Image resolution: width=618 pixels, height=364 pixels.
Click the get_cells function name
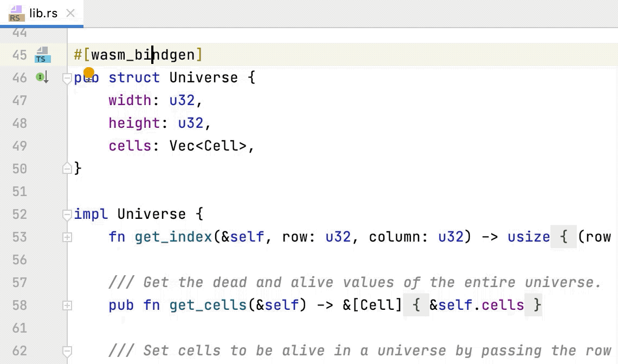coord(208,305)
